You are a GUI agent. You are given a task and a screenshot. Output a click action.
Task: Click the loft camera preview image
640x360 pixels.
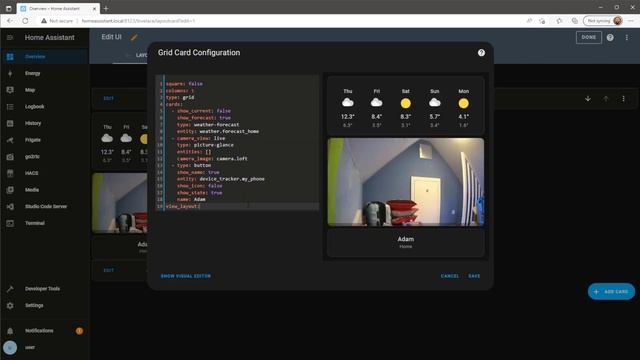[406, 182]
